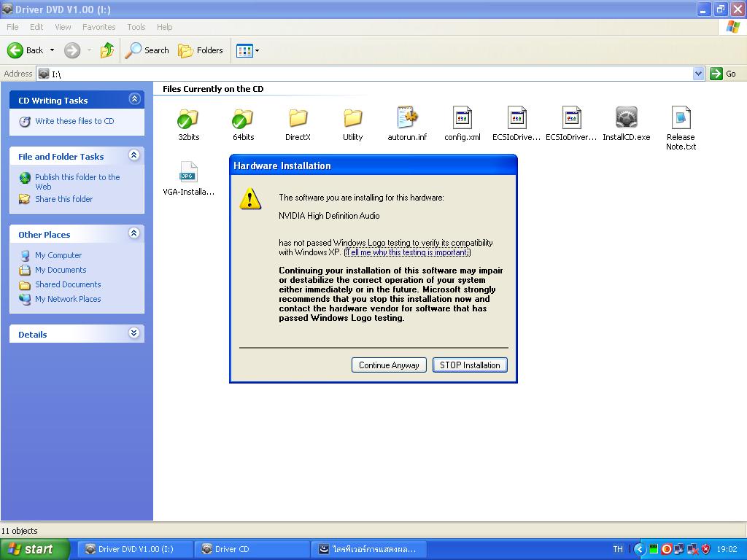Click the My Network Places sidebar icon
The height and width of the screenshot is (560, 747).
pyautogui.click(x=25, y=299)
